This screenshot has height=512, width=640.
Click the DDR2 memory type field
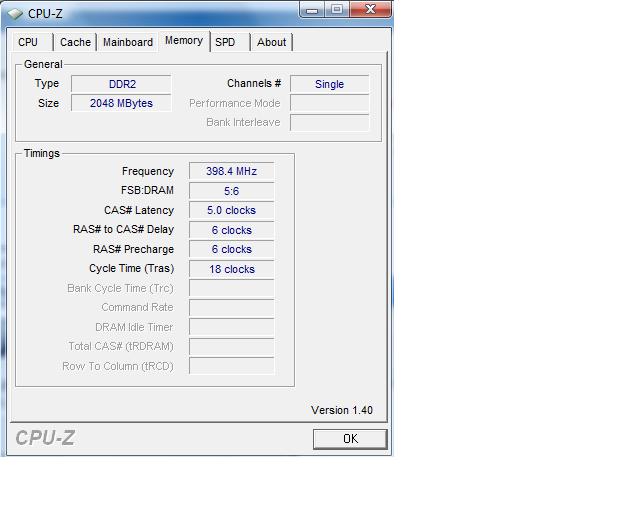pyautogui.click(x=121, y=84)
